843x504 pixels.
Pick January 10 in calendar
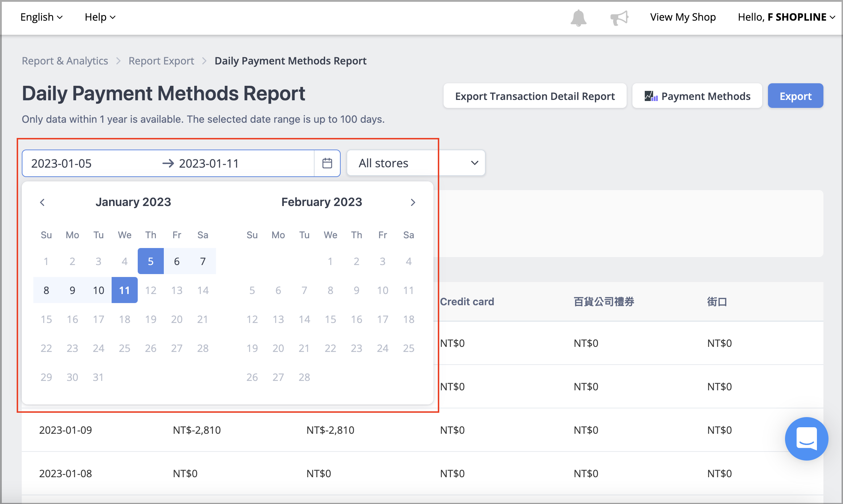coord(99,290)
